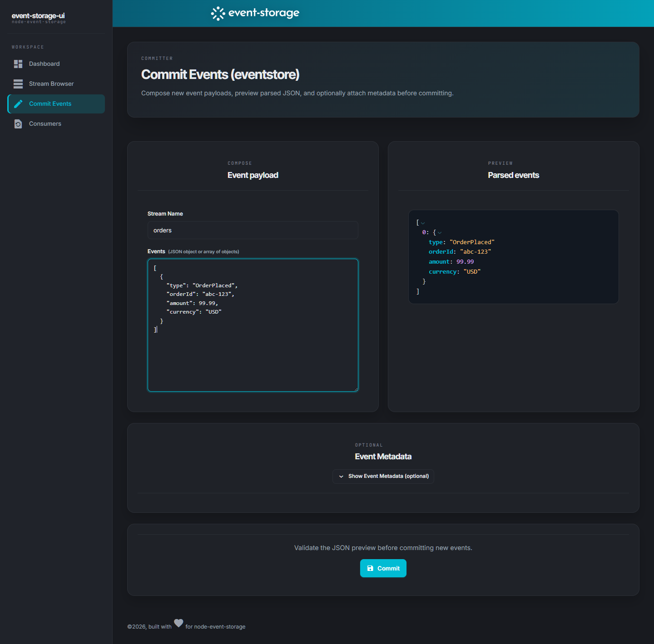
Task: Open the Dashboard page
Action: (x=56, y=64)
